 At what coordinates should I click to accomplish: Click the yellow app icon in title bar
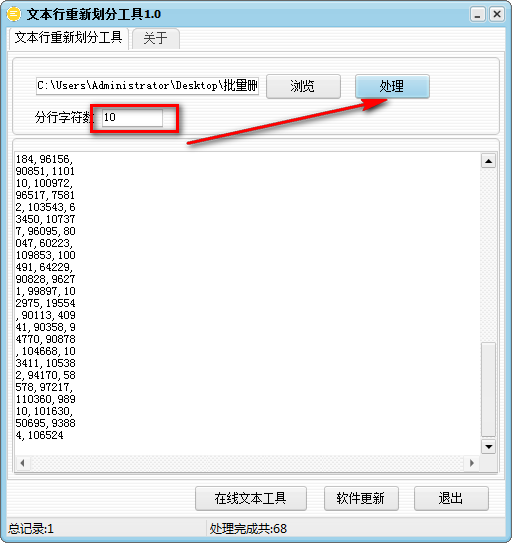tap(14, 14)
